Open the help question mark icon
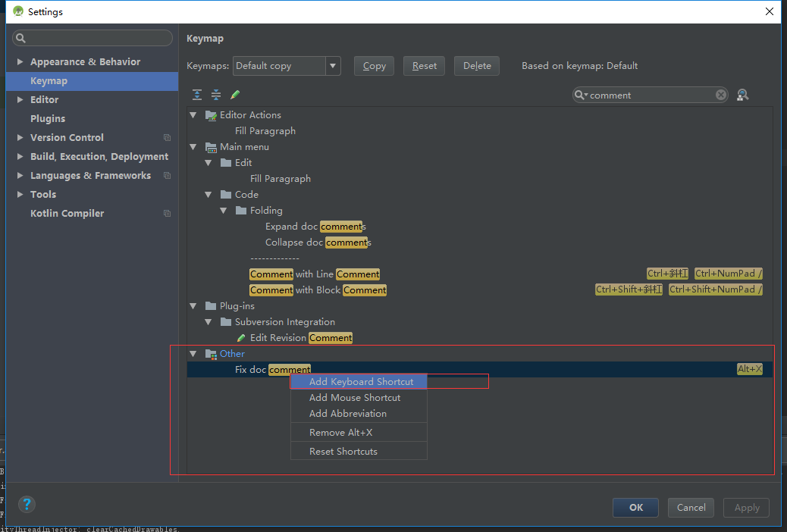 pyautogui.click(x=27, y=504)
